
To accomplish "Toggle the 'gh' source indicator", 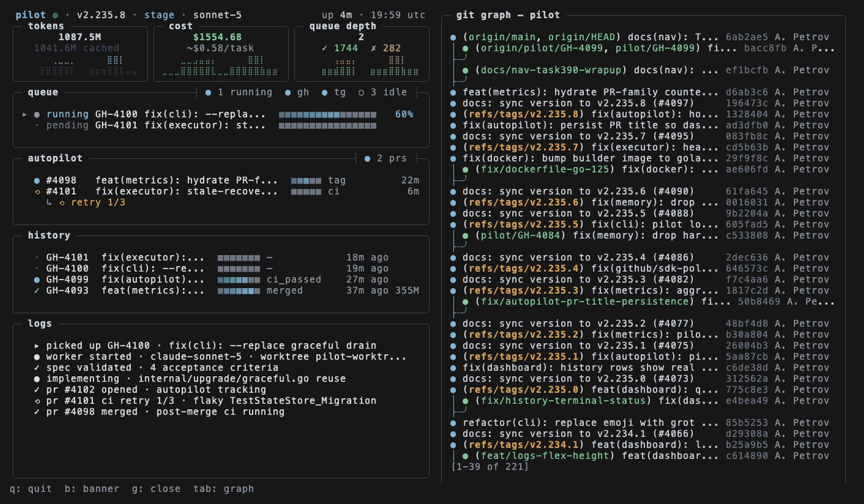I will [x=296, y=92].
